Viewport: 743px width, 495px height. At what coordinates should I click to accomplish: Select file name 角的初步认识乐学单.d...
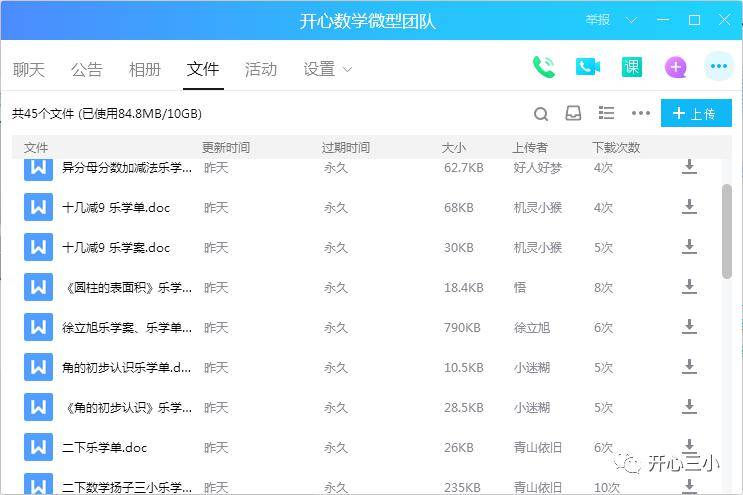(x=127, y=368)
